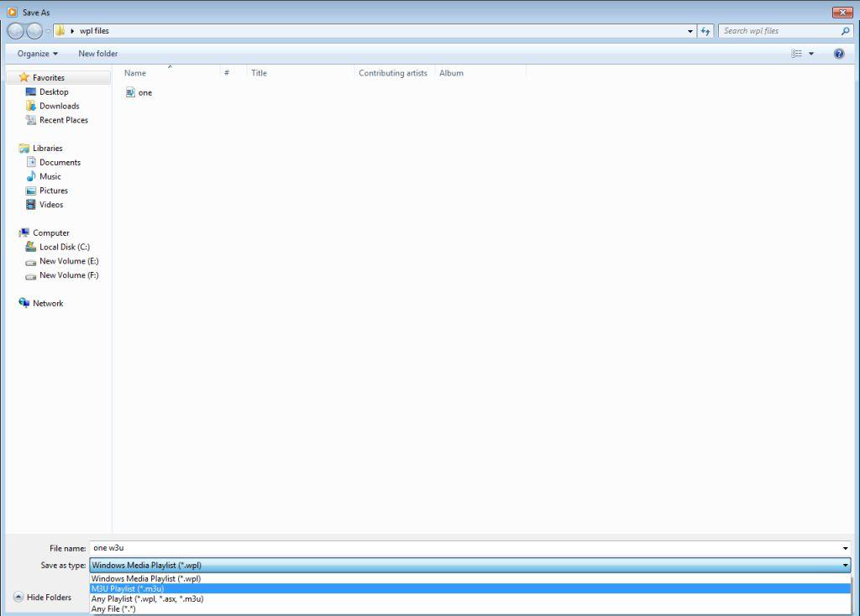This screenshot has height=616, width=860.
Task: Open Downloads in Favorites
Action: tap(60, 106)
